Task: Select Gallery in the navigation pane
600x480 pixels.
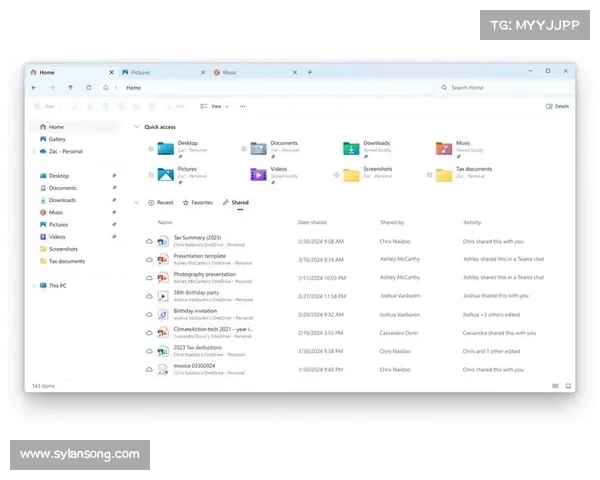Action: [x=57, y=139]
